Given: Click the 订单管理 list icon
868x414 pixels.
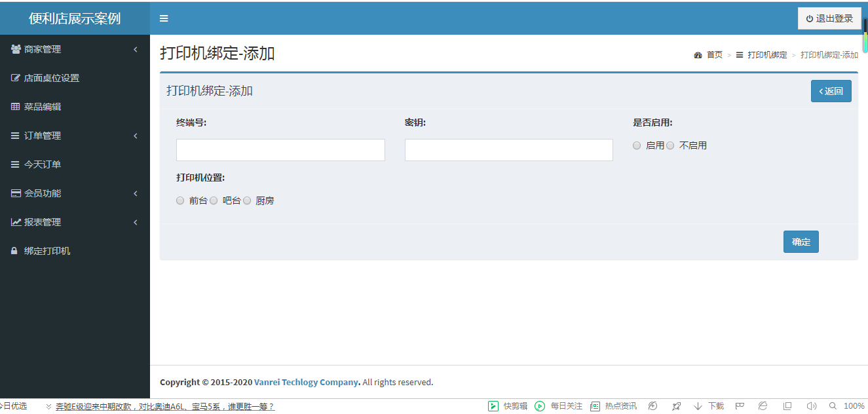Looking at the screenshot, I should pos(15,136).
